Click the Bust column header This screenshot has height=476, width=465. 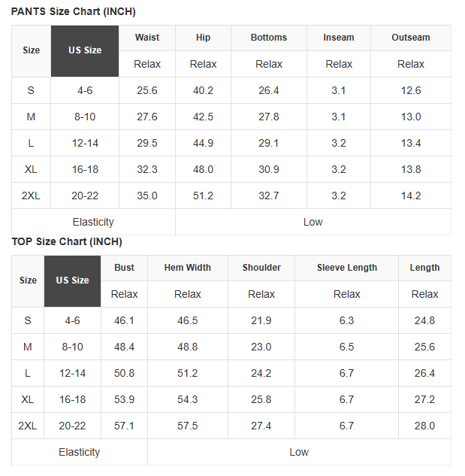[124, 268]
